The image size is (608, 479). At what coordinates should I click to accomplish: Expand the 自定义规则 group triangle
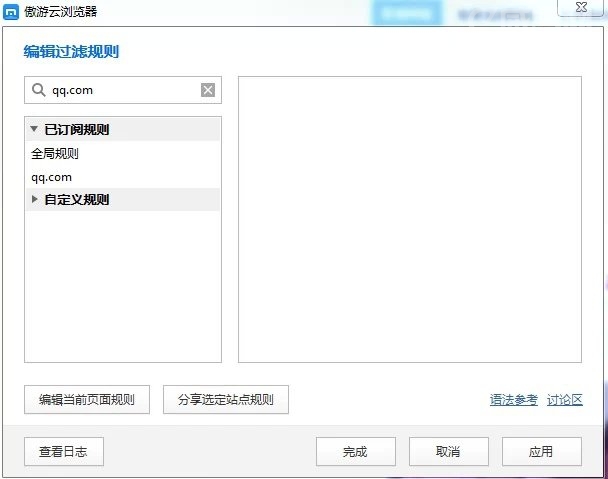[x=35, y=200]
